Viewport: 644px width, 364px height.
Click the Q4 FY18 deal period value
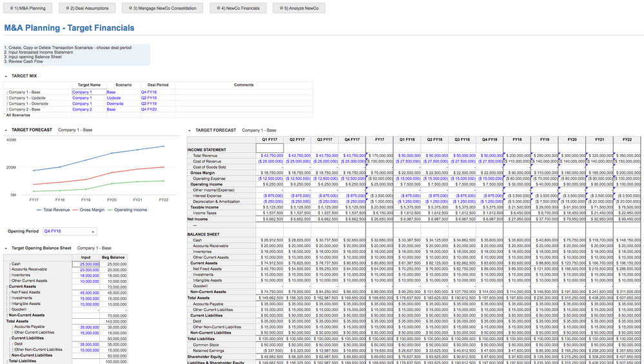[x=149, y=92]
